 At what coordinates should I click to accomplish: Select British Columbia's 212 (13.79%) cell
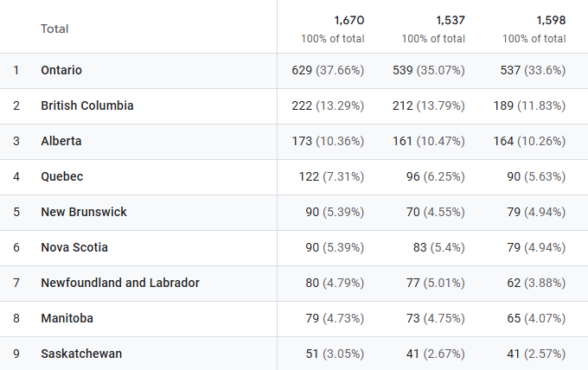428,105
